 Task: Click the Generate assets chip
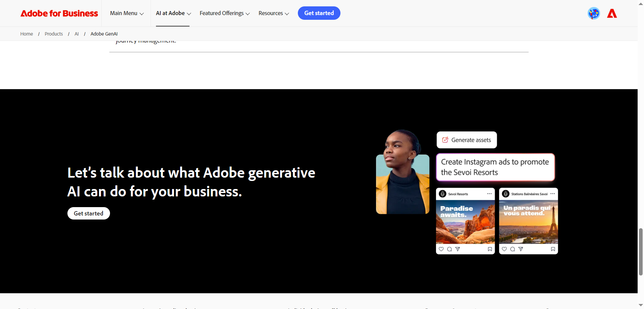tap(467, 140)
